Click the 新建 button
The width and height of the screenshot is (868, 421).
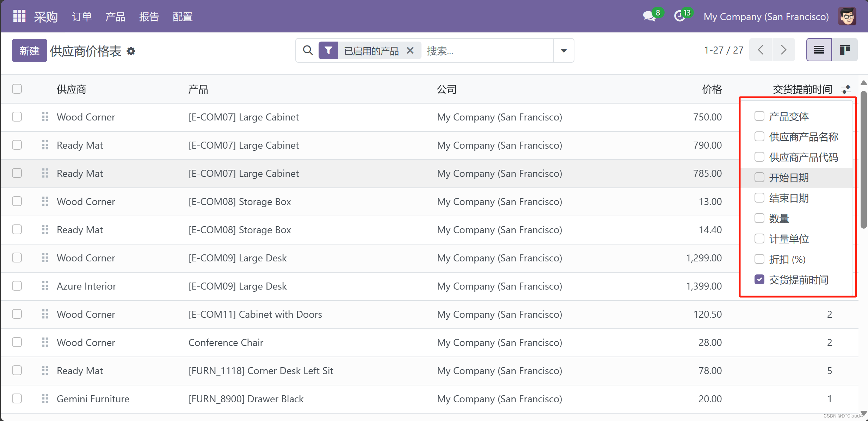pyautogui.click(x=29, y=51)
